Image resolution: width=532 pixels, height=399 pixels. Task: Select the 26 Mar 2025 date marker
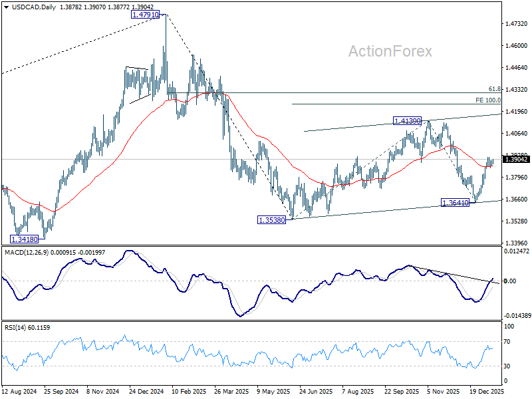click(x=231, y=392)
